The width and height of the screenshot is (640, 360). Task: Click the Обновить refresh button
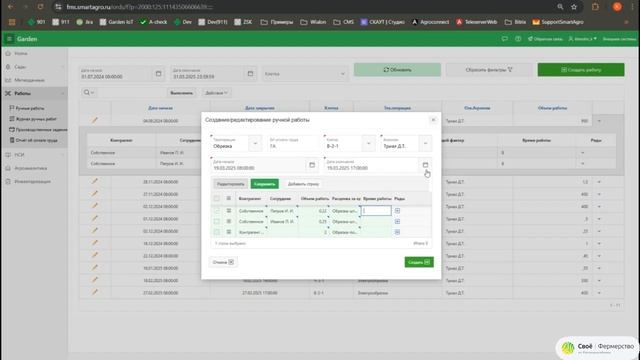397,70
